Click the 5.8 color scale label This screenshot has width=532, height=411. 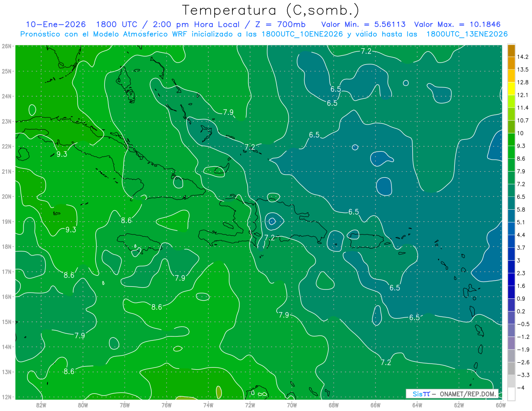coord(521,209)
